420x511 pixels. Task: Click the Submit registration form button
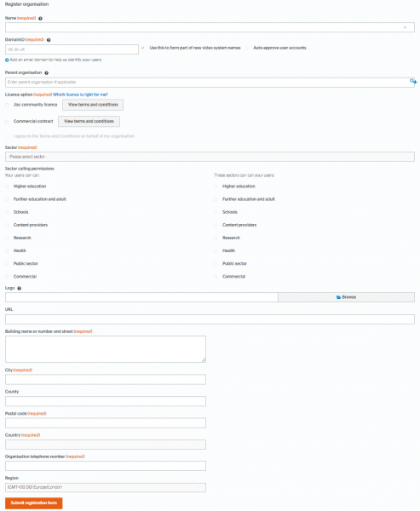coord(33,502)
